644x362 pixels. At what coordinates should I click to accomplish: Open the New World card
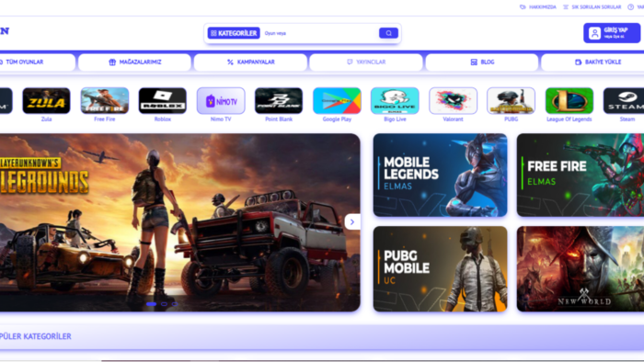(x=581, y=269)
